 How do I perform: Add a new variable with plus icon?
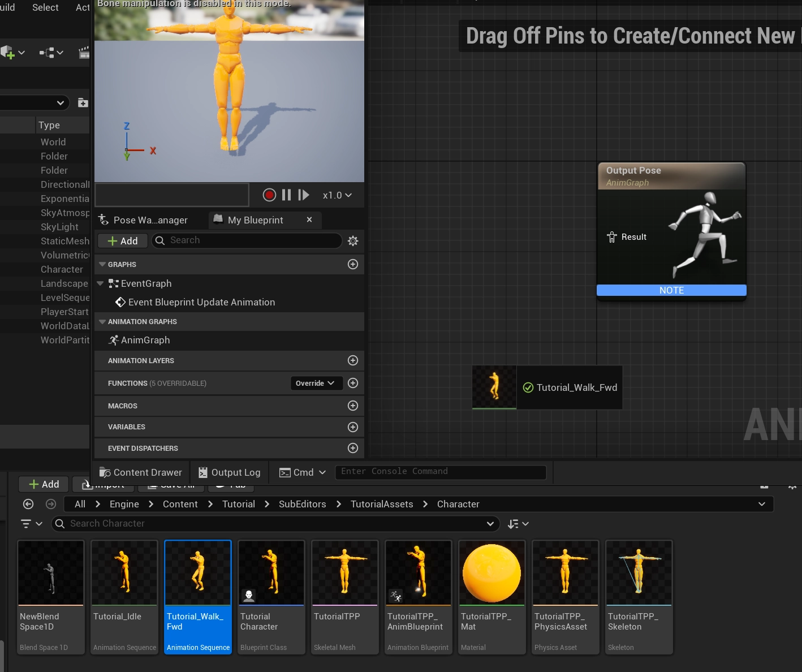(x=353, y=427)
